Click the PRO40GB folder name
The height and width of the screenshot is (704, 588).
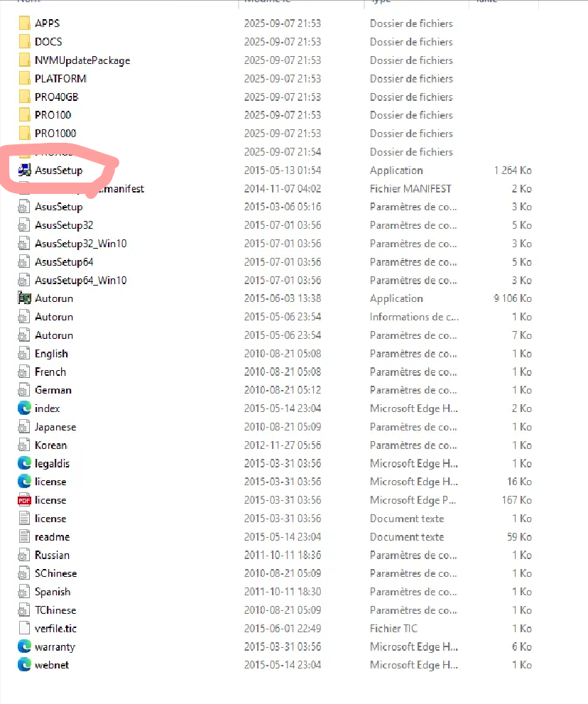coord(57,97)
